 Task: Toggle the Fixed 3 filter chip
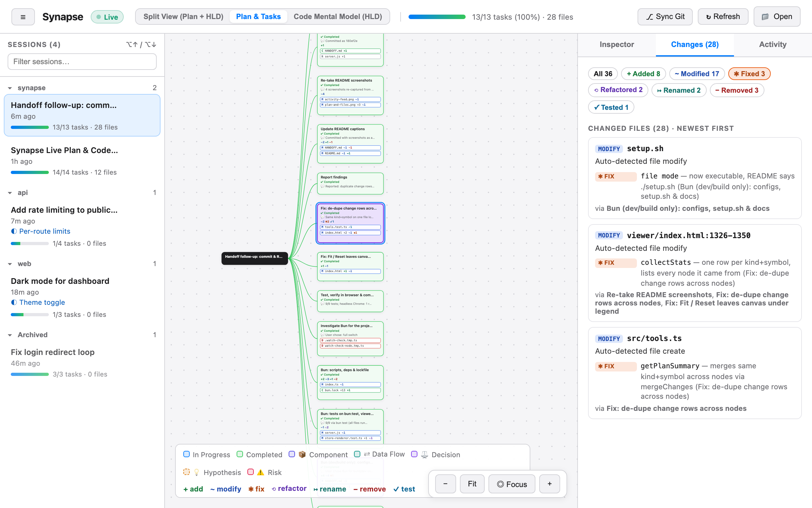point(749,74)
